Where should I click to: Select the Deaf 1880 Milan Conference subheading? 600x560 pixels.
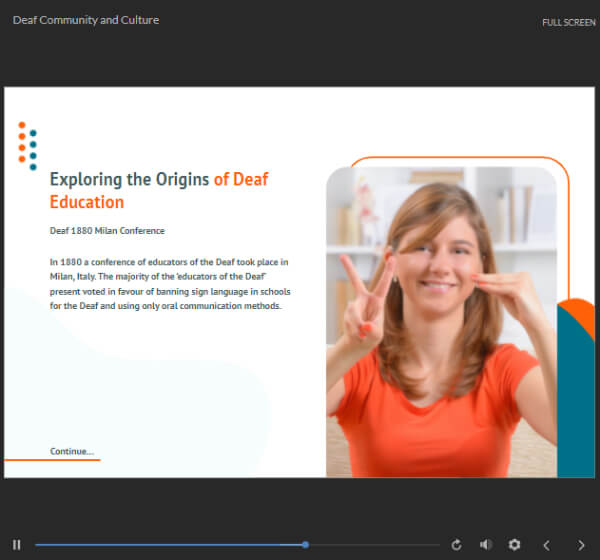coord(107,231)
